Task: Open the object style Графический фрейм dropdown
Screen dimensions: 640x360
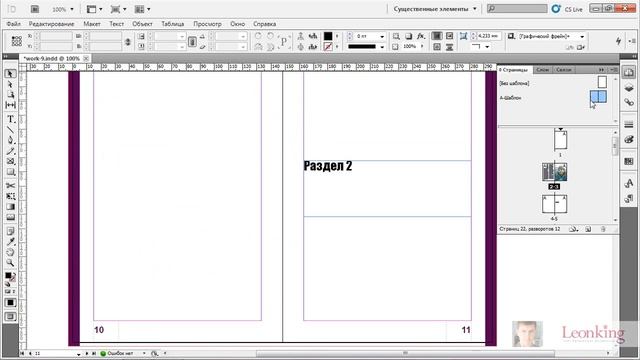Action: [582, 37]
